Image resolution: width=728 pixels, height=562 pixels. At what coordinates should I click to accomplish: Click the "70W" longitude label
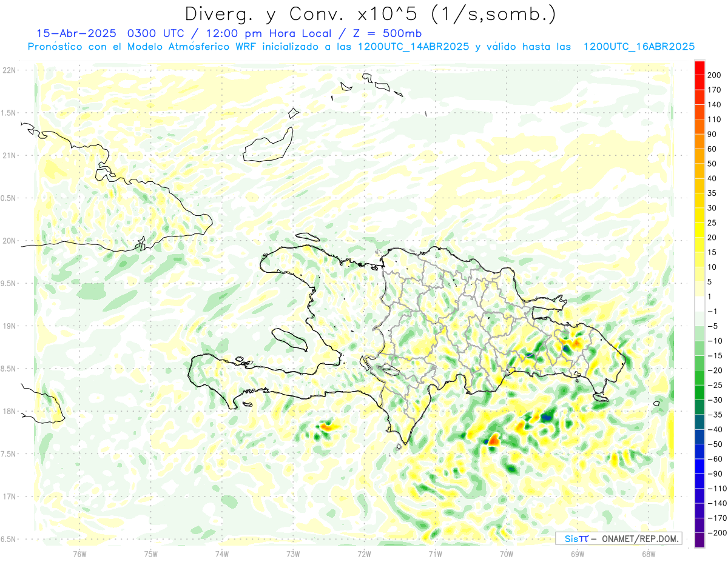pos(507,554)
